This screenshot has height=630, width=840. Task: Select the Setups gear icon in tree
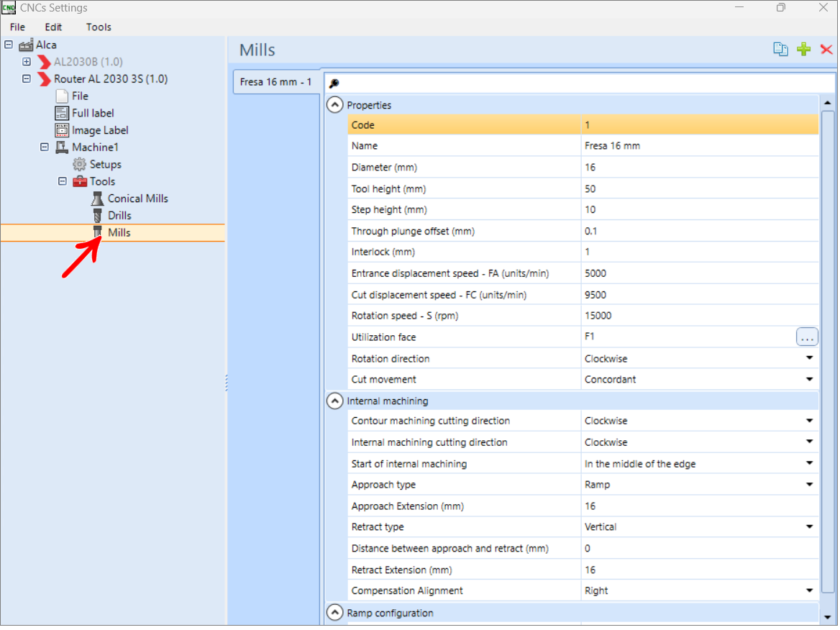pyautogui.click(x=79, y=165)
